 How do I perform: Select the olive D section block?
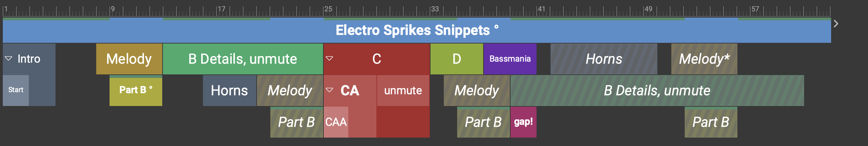pyautogui.click(x=456, y=59)
